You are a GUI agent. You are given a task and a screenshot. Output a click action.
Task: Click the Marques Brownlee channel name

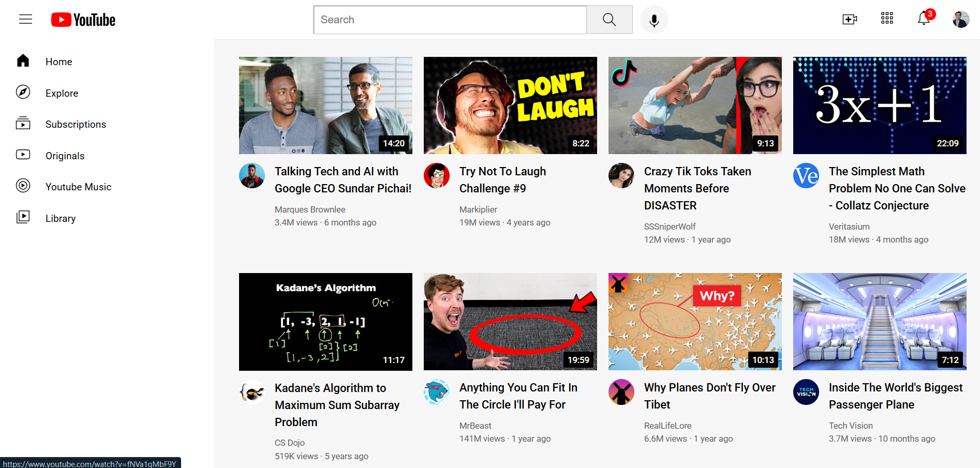[310, 209]
